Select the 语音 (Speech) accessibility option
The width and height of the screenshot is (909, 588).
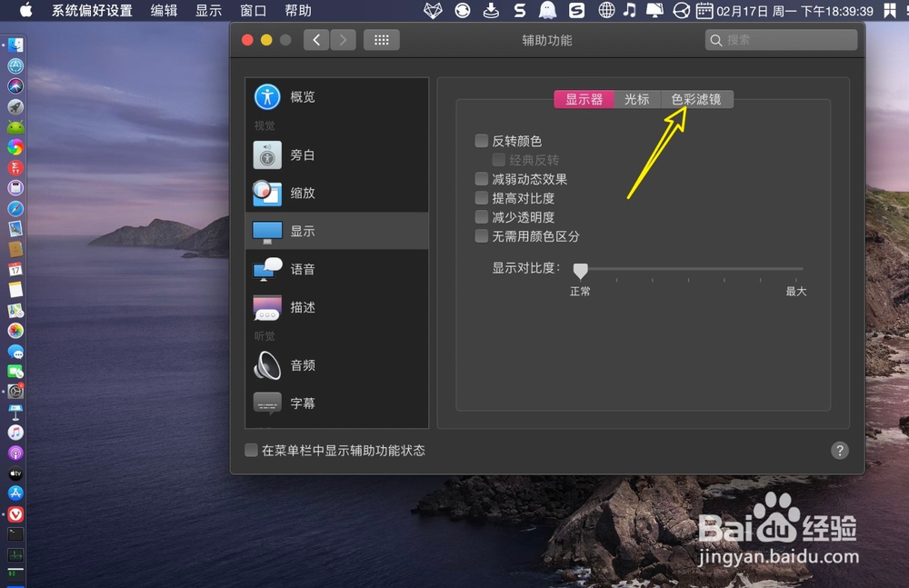click(303, 269)
